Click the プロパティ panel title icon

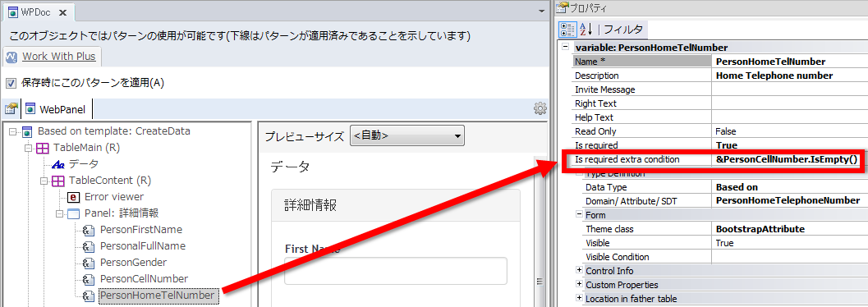click(x=563, y=7)
